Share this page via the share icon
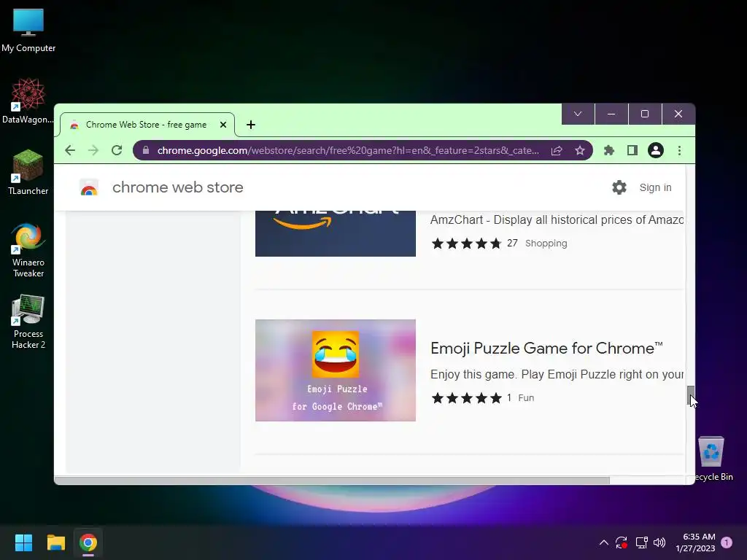 click(557, 150)
